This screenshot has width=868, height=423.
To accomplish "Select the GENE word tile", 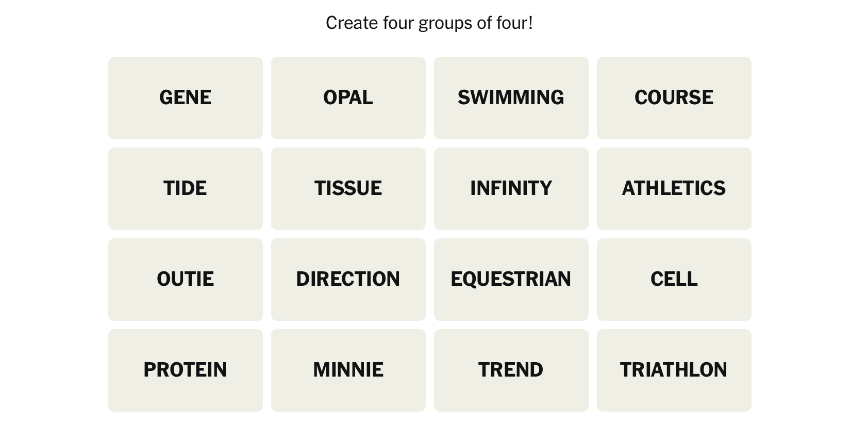I will pos(185,97).
